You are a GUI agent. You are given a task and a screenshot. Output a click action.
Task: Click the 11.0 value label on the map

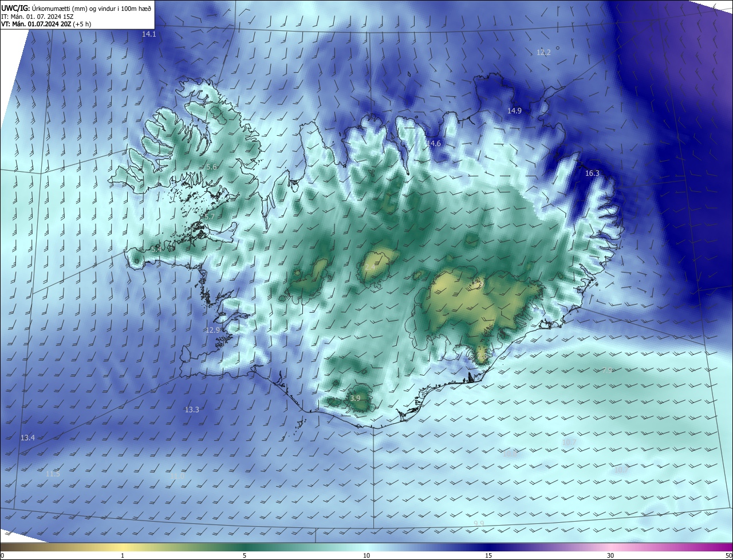(178, 476)
